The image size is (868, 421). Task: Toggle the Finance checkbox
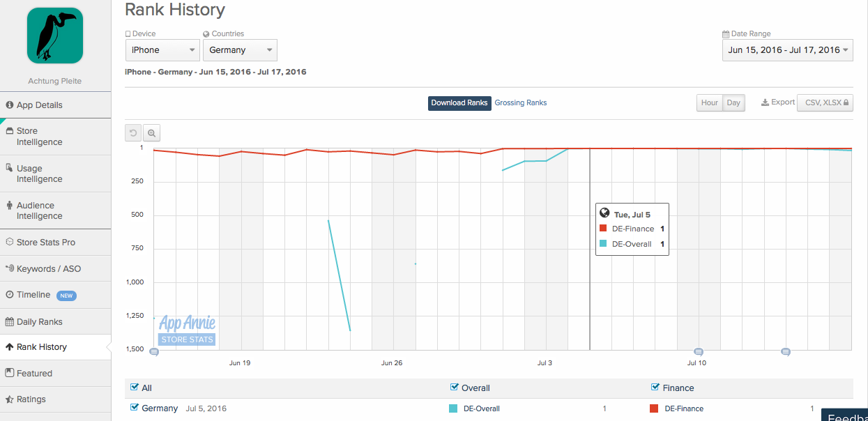click(x=655, y=388)
